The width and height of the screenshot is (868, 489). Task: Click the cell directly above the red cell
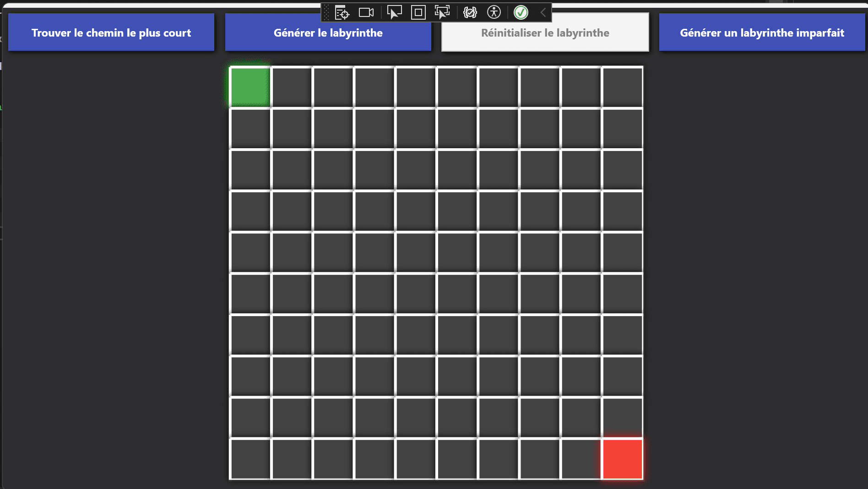(x=622, y=417)
